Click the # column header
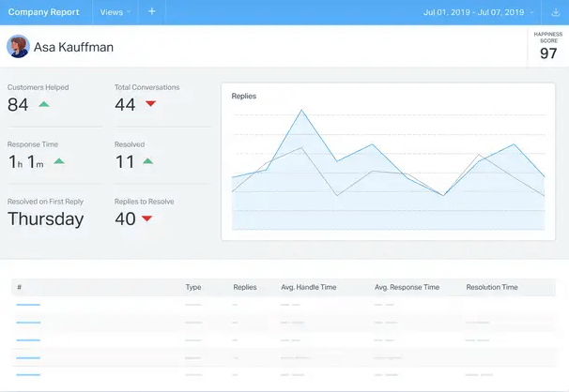This screenshot has width=569, height=392. (x=19, y=287)
